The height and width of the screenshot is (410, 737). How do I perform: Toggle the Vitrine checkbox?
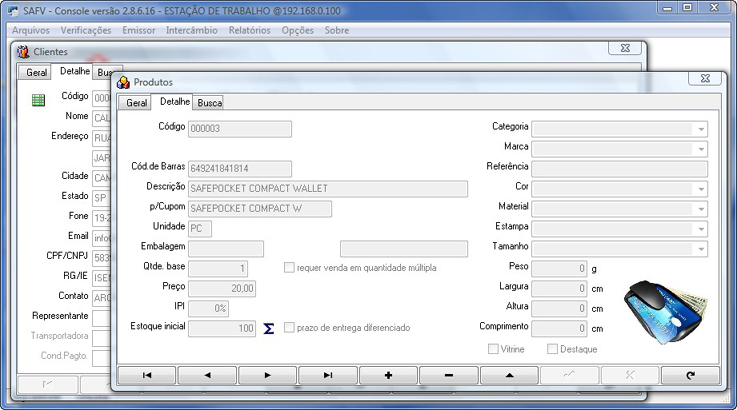tap(492, 349)
